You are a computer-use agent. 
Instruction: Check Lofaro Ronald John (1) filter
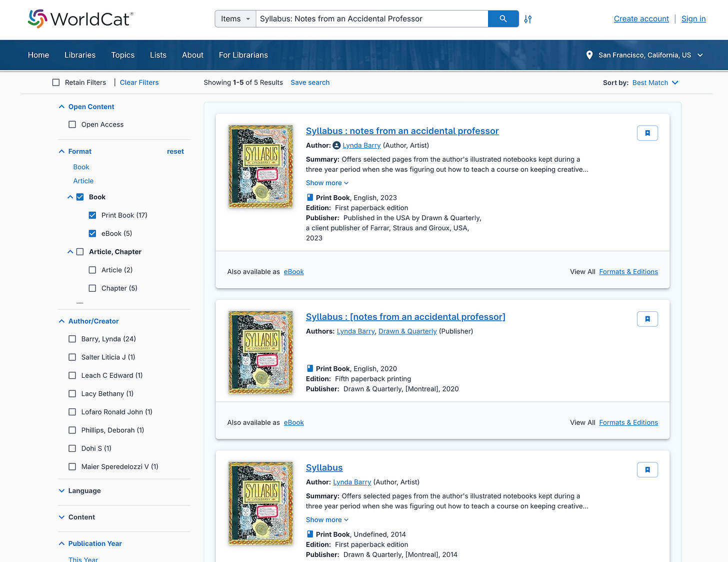[x=72, y=412]
